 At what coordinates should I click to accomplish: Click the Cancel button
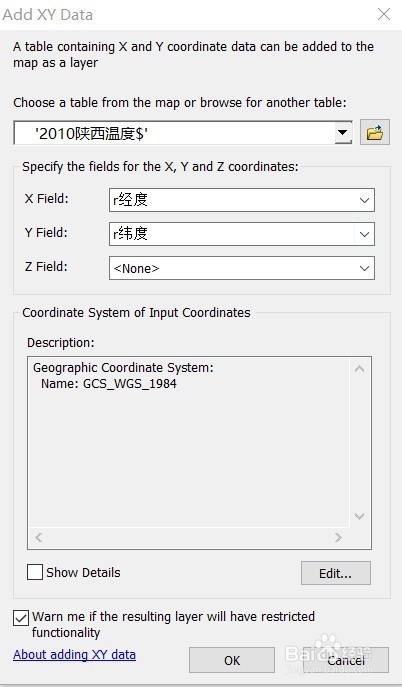(x=346, y=660)
